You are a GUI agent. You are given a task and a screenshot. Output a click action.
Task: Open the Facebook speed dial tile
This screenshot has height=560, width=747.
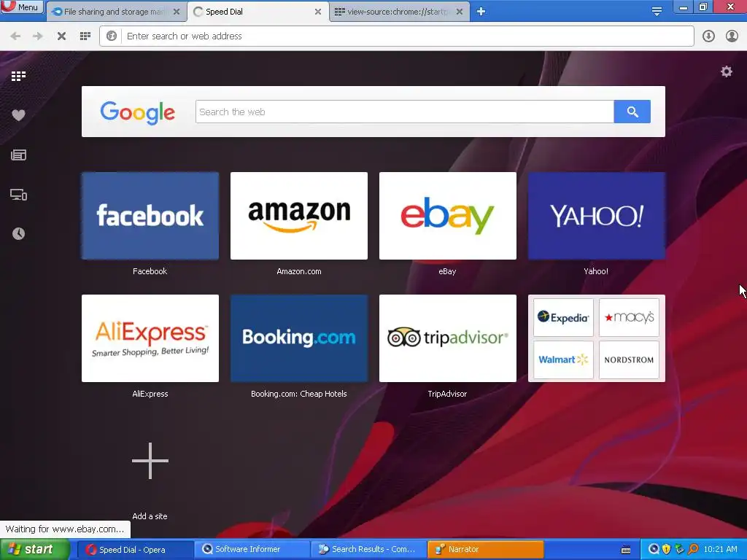click(150, 216)
